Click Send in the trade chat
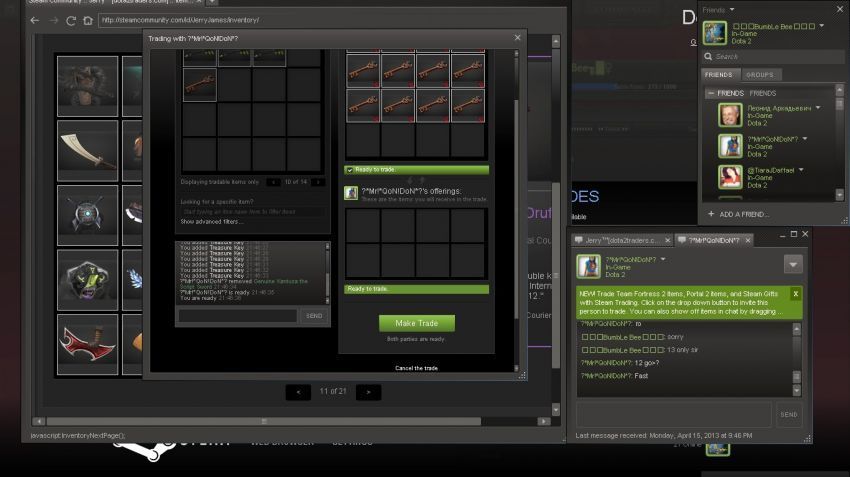Image resolution: width=850 pixels, height=477 pixels. 314,315
